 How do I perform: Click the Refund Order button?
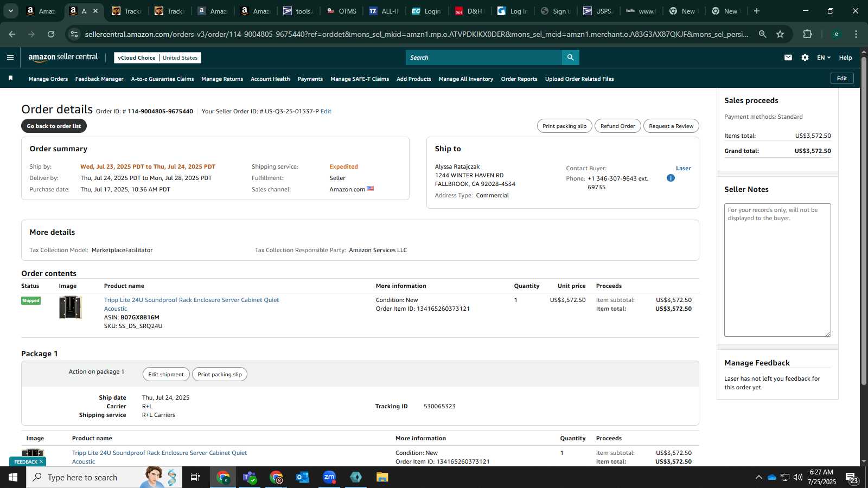[x=617, y=126]
